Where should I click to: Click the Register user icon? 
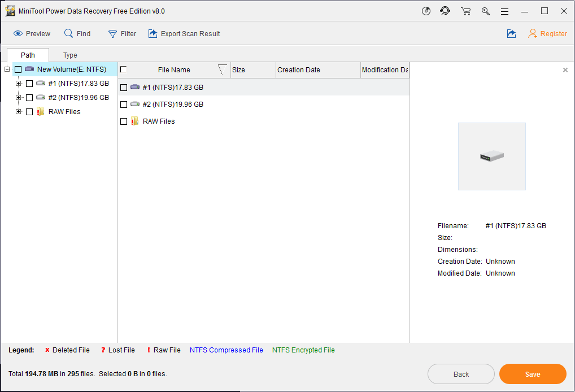point(533,34)
